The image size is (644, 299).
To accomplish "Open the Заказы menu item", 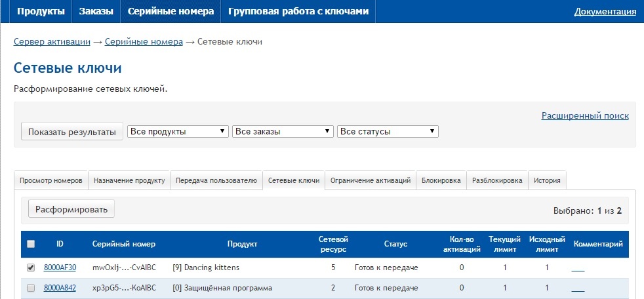I will pyautogui.click(x=96, y=11).
